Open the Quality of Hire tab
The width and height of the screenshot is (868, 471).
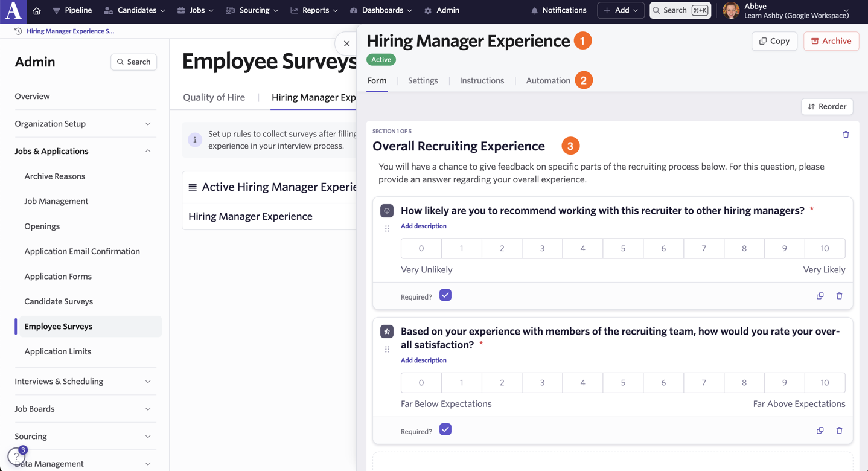pos(214,97)
